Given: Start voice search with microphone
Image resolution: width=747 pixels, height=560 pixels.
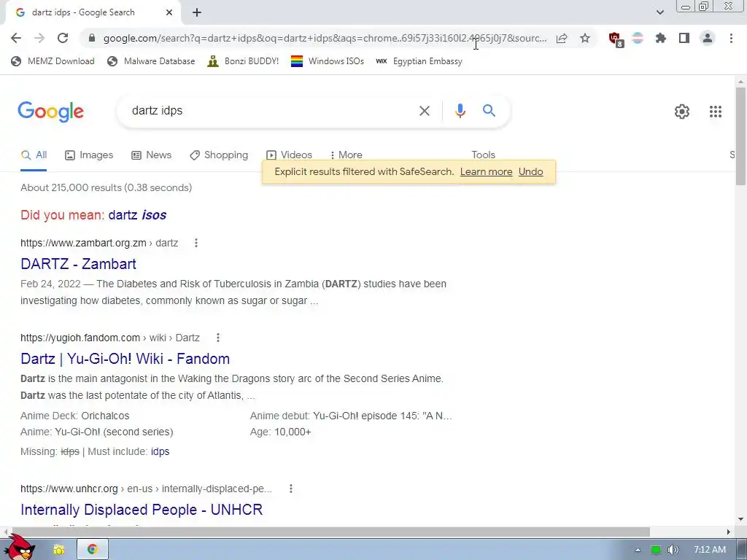Looking at the screenshot, I should [x=460, y=111].
